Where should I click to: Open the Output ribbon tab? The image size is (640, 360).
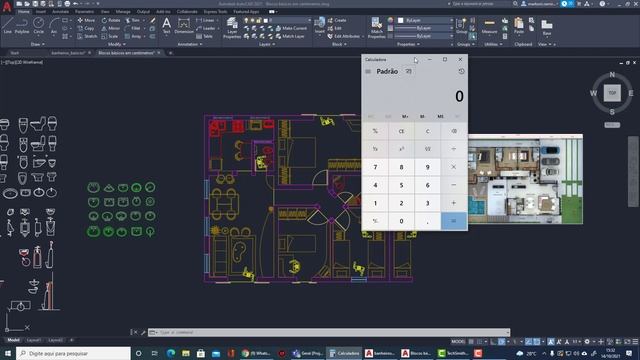[143, 11]
